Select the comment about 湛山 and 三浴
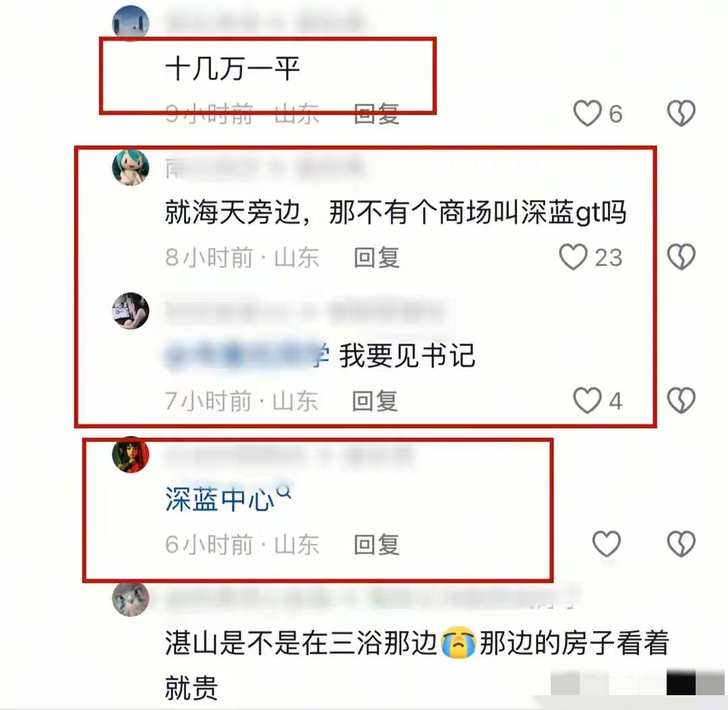 pos(417,665)
